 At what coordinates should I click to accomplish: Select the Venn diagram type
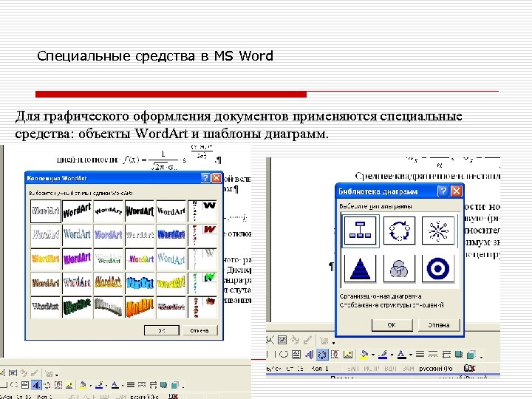399,268
